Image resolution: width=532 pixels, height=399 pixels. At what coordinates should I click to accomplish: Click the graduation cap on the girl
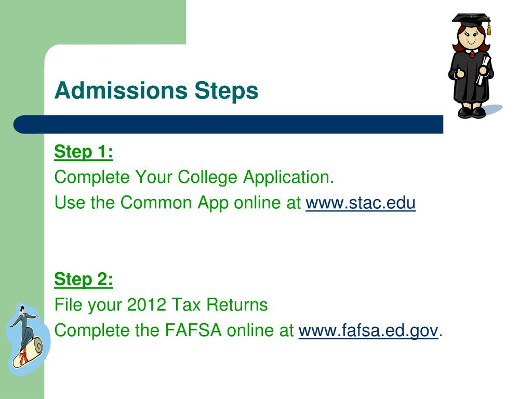(471, 19)
